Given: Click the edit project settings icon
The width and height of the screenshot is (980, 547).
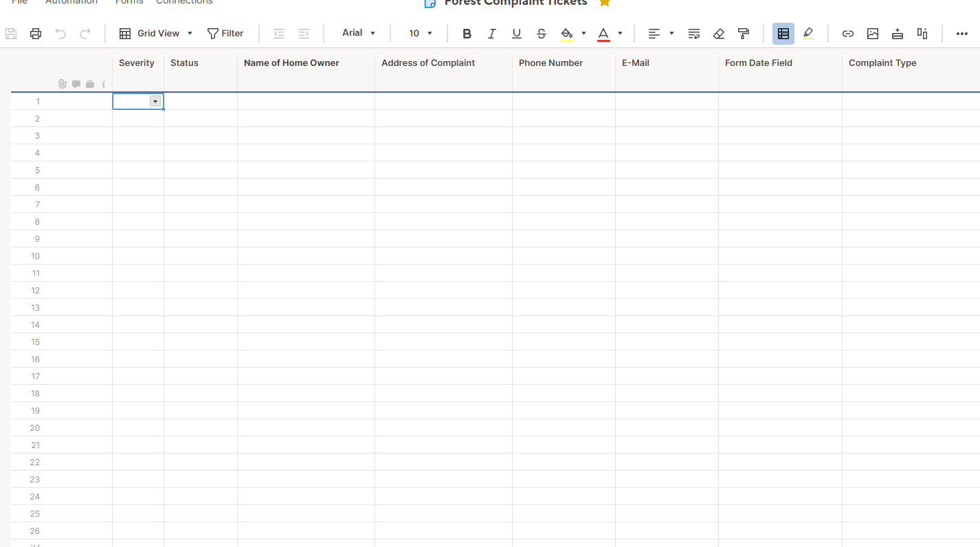Looking at the screenshot, I should click(x=922, y=34).
